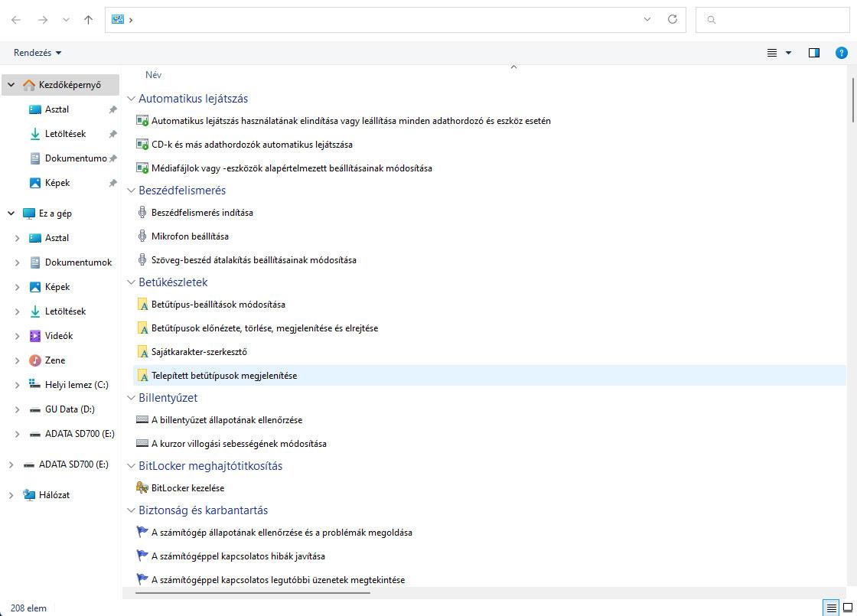This screenshot has width=857, height=616.
Task: Click inside the search input box
Action: [x=773, y=19]
